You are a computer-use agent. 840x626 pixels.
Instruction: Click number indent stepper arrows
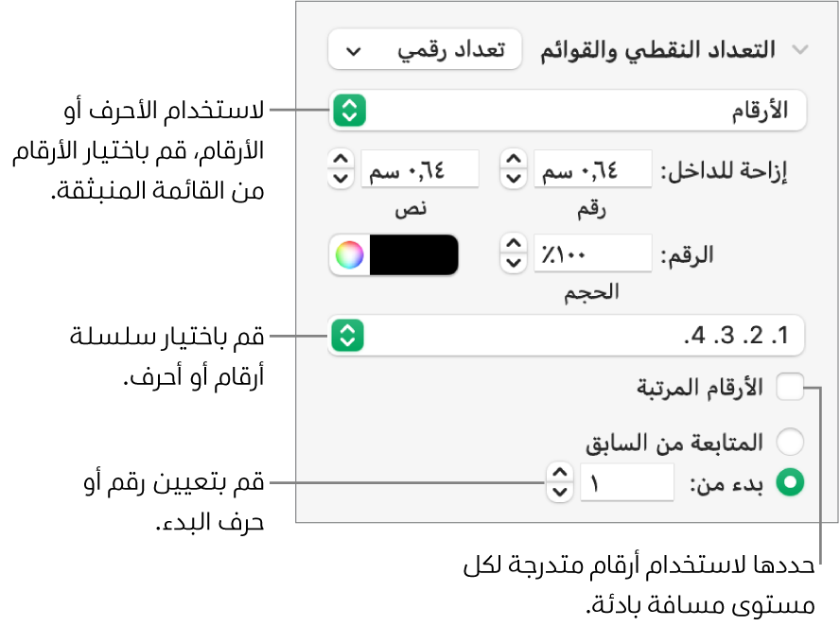point(513,168)
